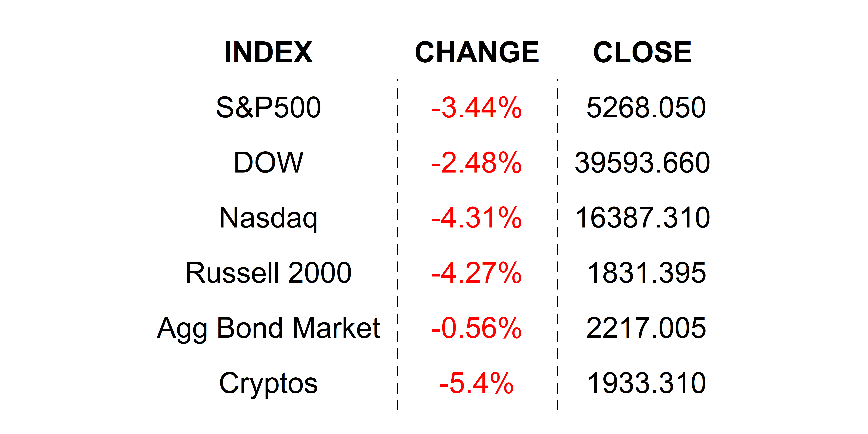Click the Nasdaq change value -4.31%

tap(477, 218)
